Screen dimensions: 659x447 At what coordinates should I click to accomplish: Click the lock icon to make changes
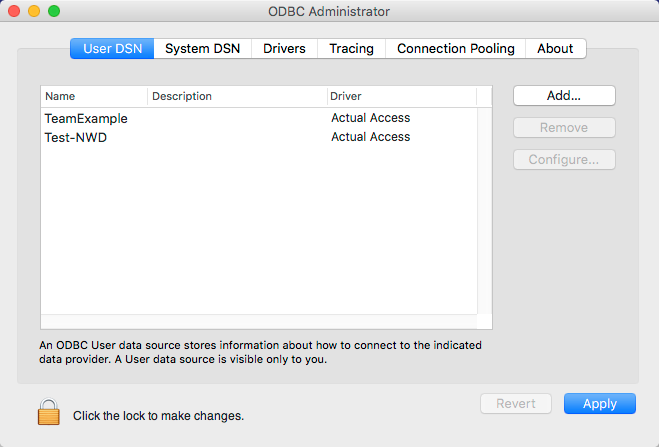click(49, 411)
